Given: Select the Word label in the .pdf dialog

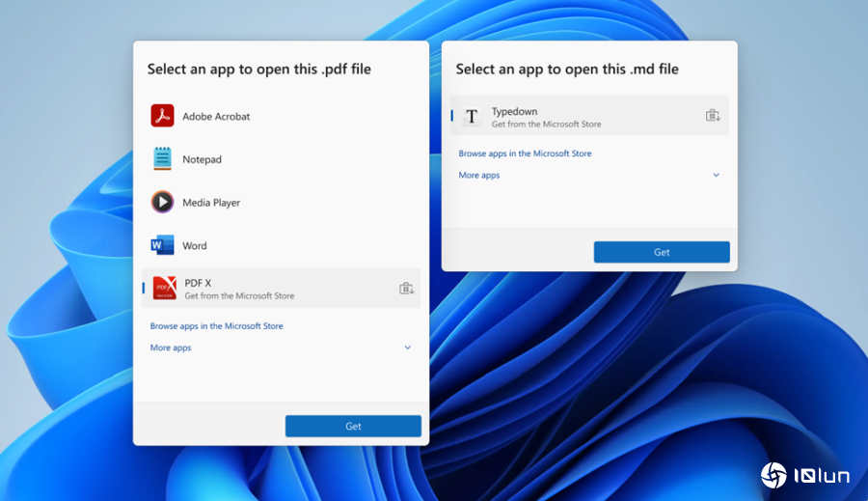Looking at the screenshot, I should coord(194,245).
